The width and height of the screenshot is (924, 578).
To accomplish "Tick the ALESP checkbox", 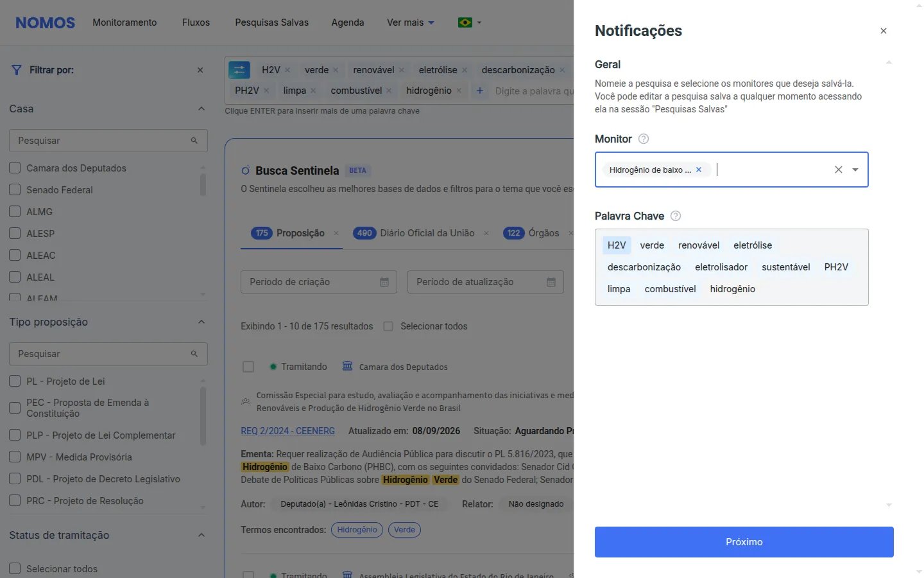I will [x=15, y=234].
